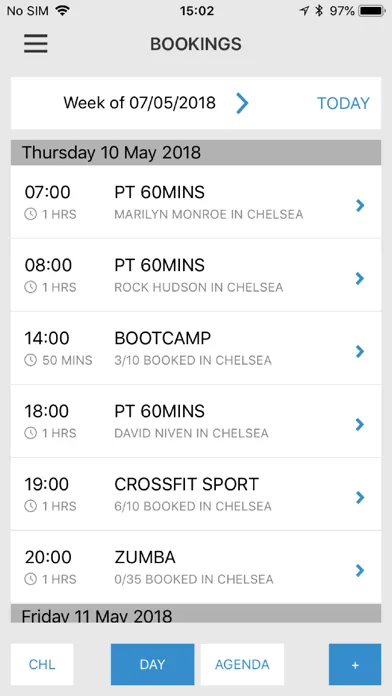Screen dimensions: 392x696
Task: Tap the battery indicator icon
Action: (x=373, y=11)
